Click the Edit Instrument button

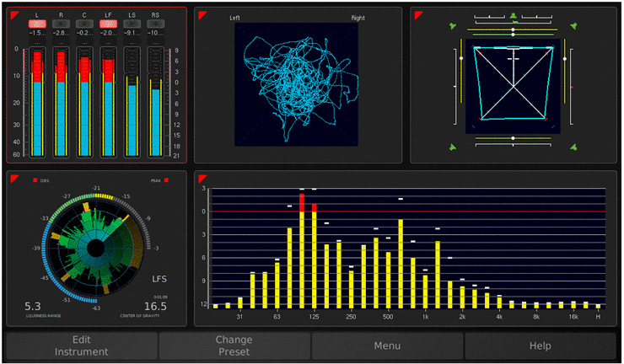pos(82,345)
